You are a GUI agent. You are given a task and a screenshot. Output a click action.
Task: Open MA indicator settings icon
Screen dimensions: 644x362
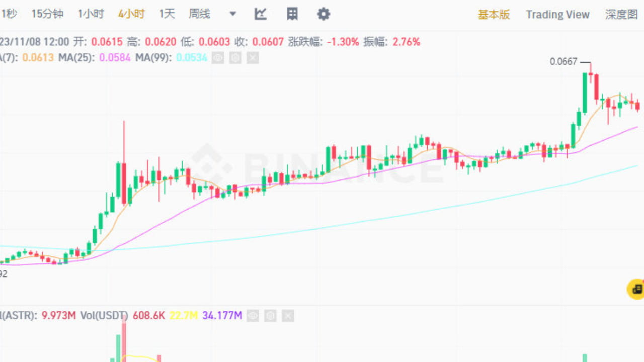click(234, 58)
